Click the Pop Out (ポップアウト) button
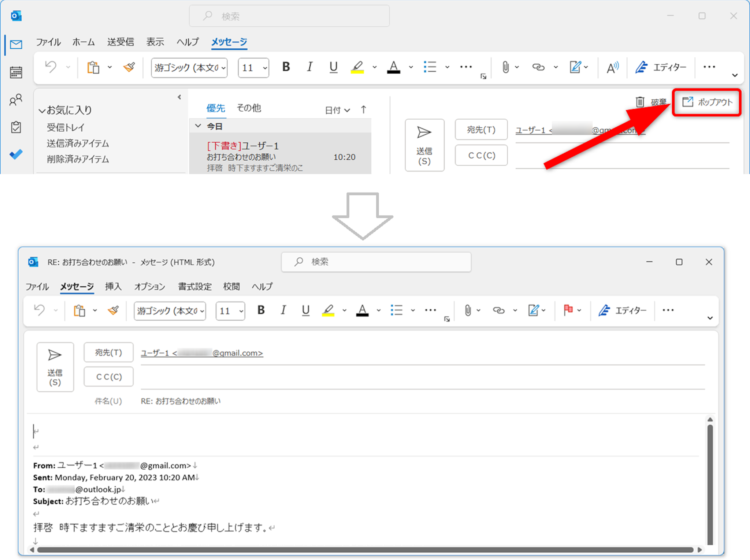 pyautogui.click(x=707, y=102)
